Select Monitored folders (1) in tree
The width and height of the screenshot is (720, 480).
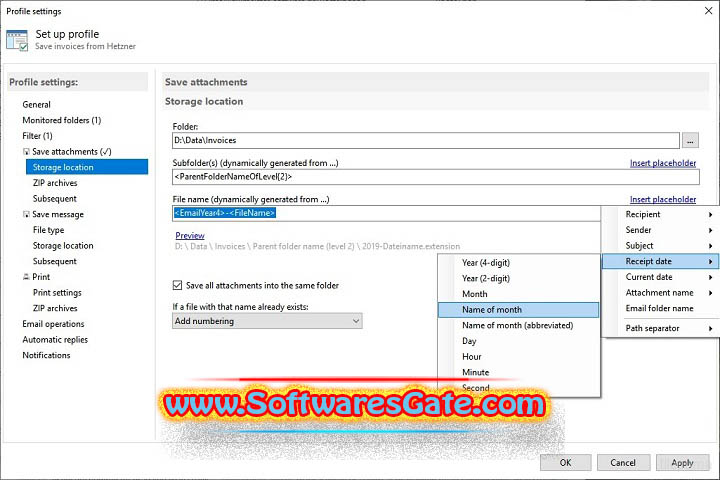pyautogui.click(x=62, y=120)
